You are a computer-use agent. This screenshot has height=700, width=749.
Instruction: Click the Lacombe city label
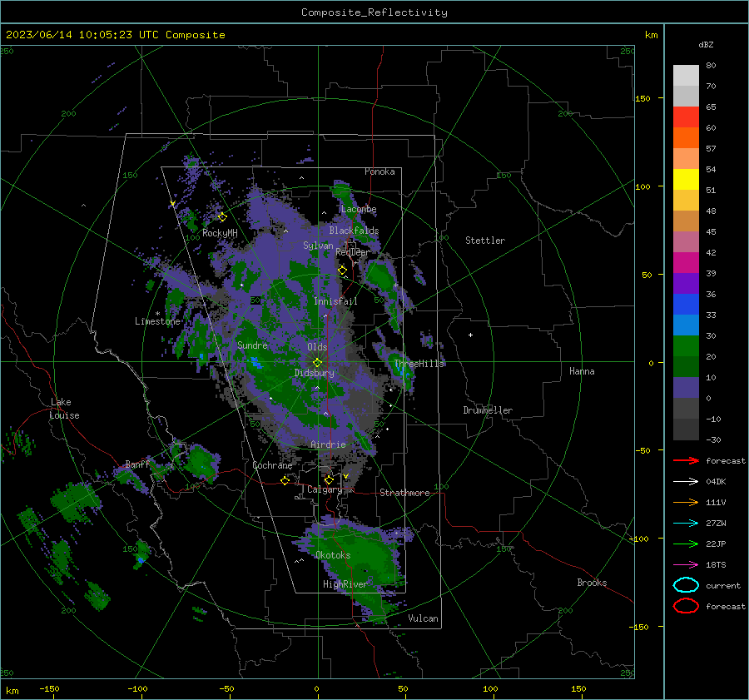pyautogui.click(x=359, y=209)
